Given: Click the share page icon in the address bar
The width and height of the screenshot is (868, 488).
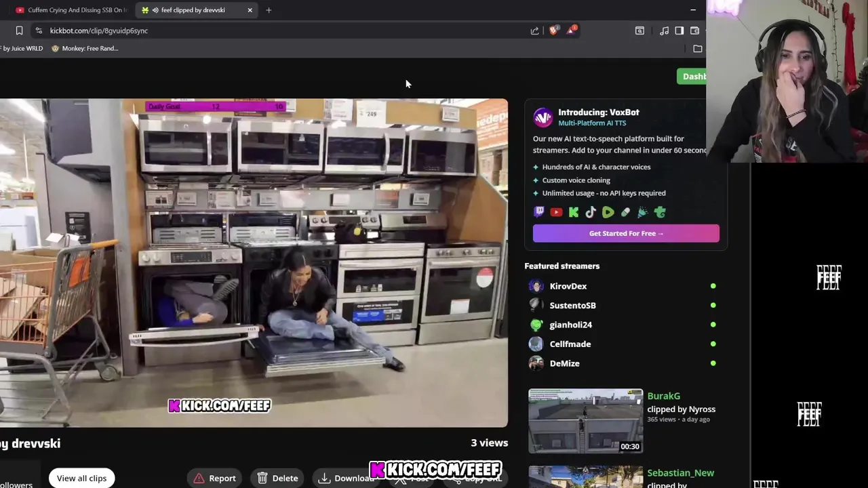Looking at the screenshot, I should tap(535, 30).
